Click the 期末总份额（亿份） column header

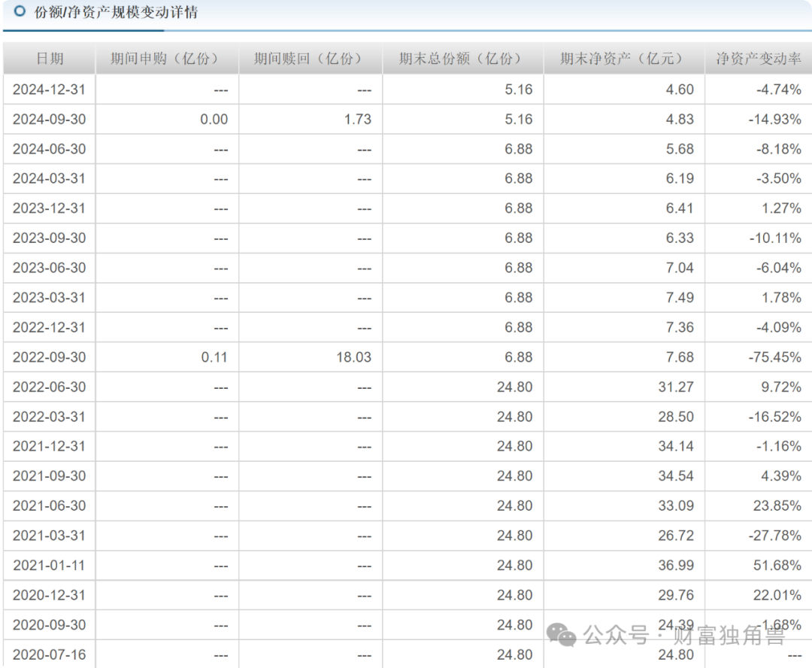click(462, 58)
